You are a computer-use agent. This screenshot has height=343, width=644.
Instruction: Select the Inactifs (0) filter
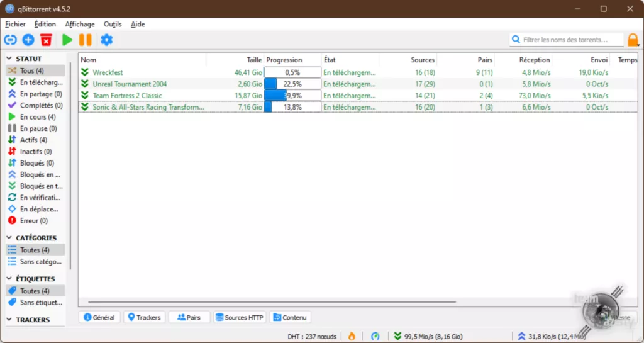click(x=35, y=151)
